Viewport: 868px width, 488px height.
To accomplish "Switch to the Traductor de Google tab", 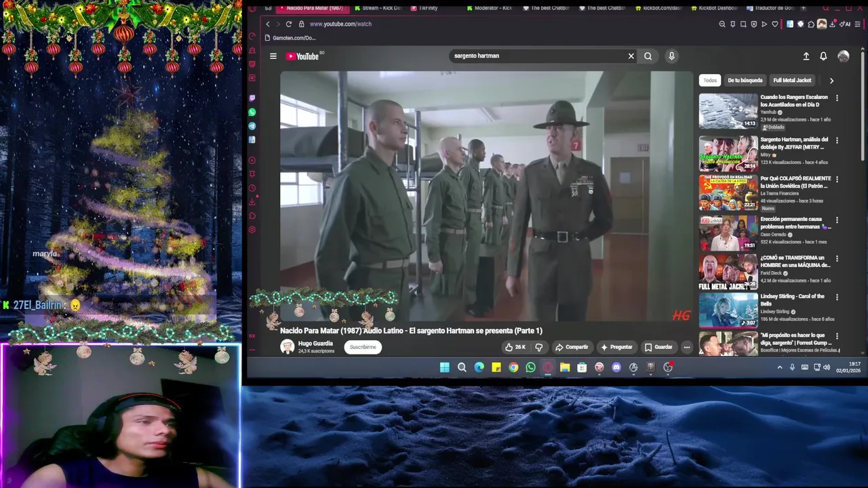I will pos(770,8).
